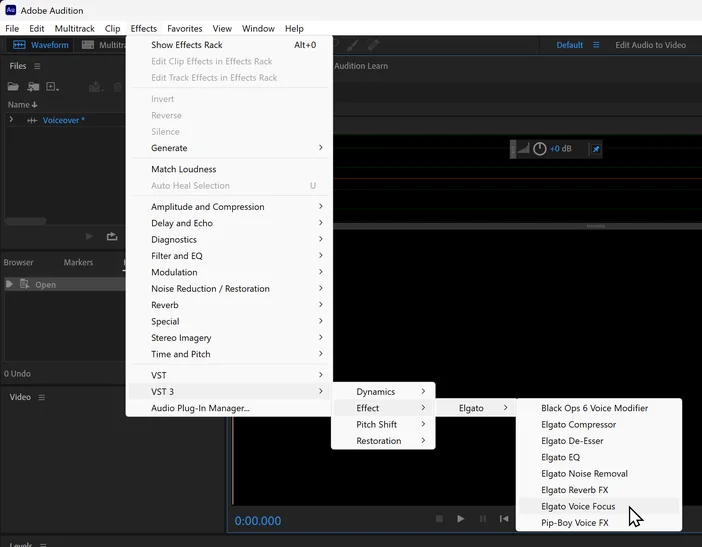Image resolution: width=702 pixels, height=547 pixels.
Task: Click the export icon in Files panel
Action: (x=112, y=236)
